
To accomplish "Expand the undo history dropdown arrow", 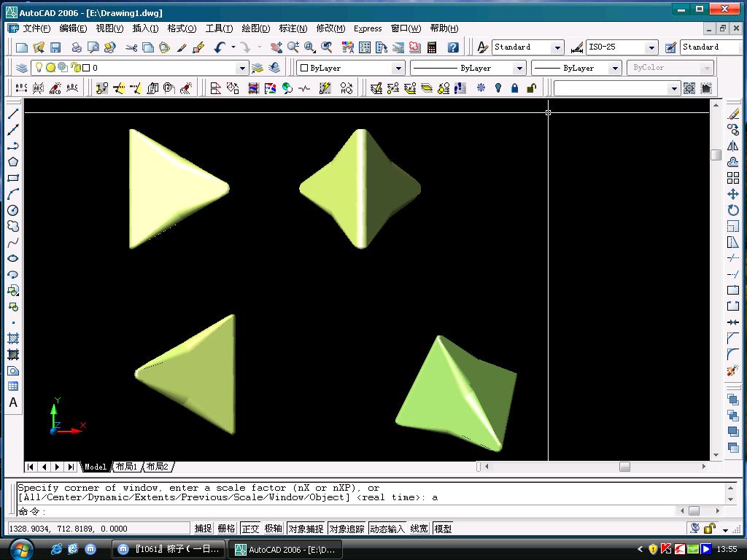I will [x=233, y=47].
